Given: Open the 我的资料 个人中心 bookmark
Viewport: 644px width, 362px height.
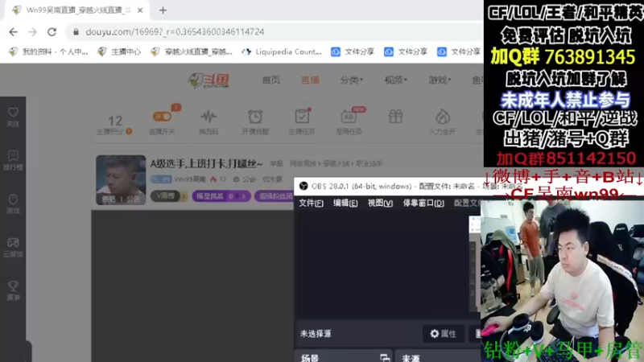Looking at the screenshot, I should click(48, 51).
